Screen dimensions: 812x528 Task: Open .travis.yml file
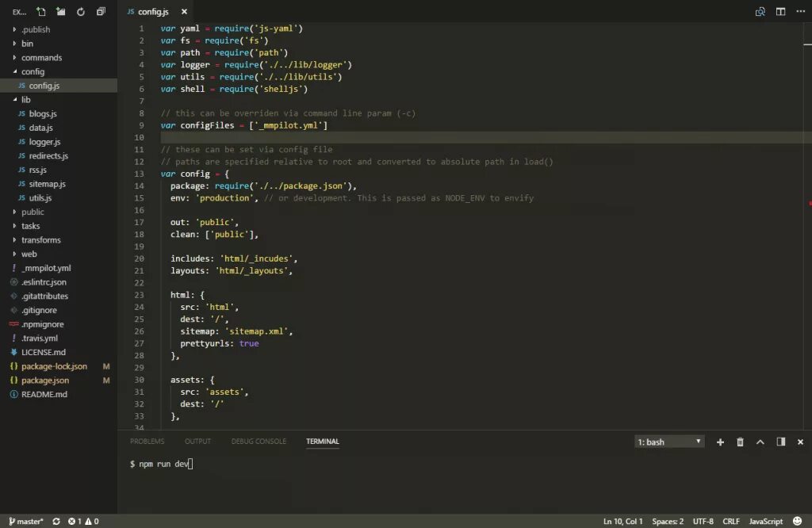click(59, 338)
